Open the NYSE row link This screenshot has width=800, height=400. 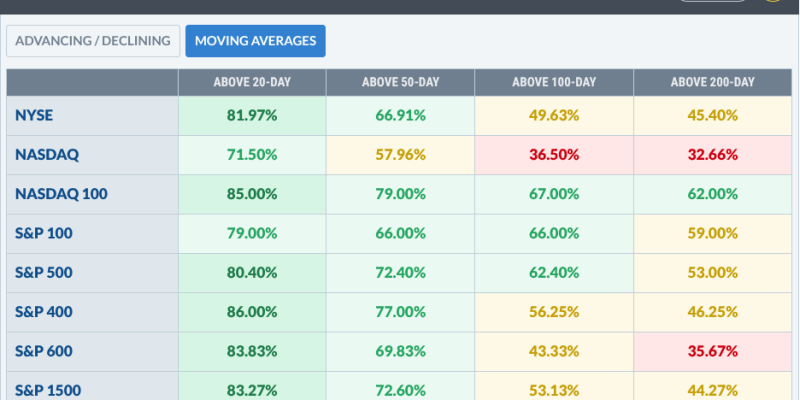point(34,115)
